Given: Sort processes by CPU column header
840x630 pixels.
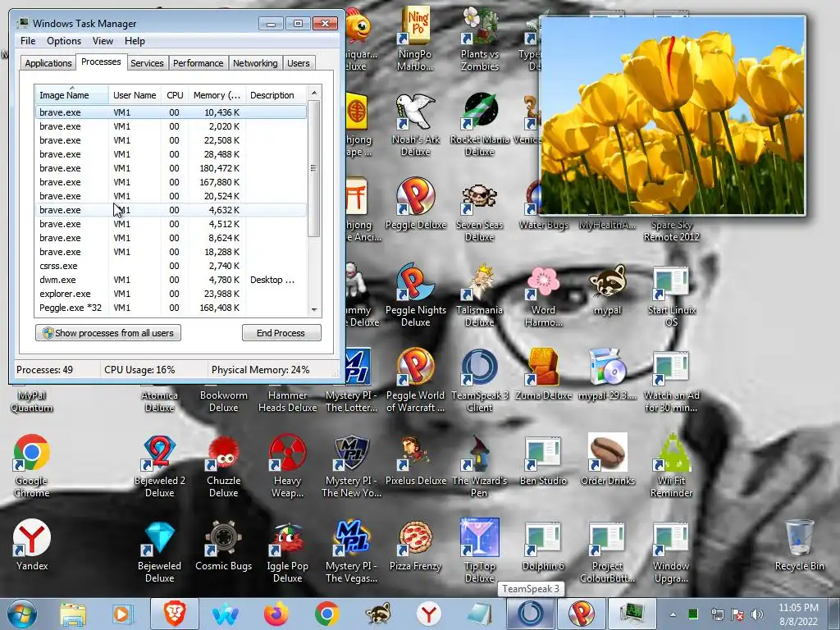Looking at the screenshot, I should coord(175,95).
